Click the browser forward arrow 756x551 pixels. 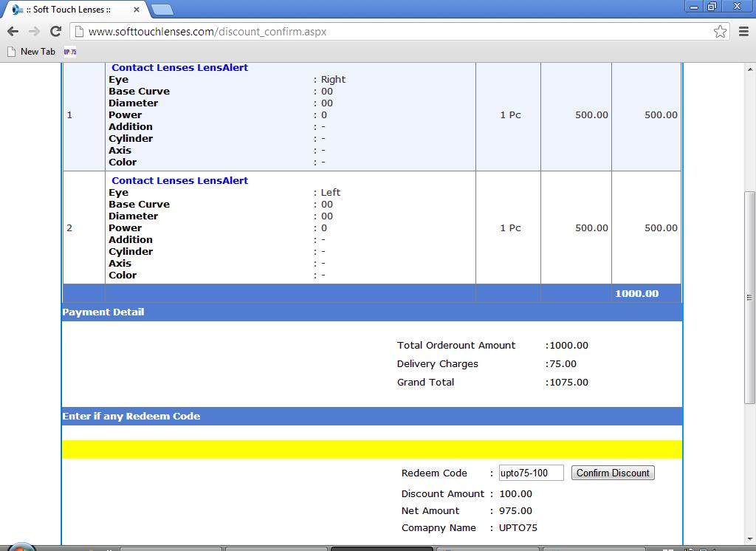pos(34,32)
